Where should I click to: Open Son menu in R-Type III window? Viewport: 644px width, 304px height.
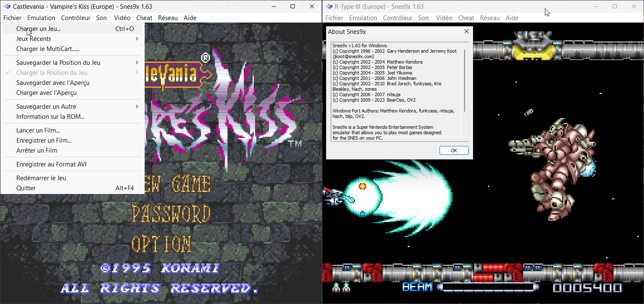[x=423, y=18]
